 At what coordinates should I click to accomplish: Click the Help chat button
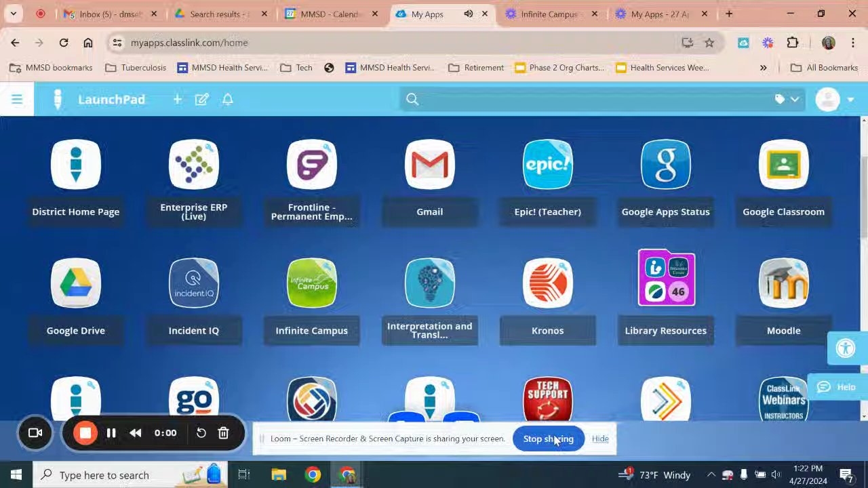coord(838,387)
